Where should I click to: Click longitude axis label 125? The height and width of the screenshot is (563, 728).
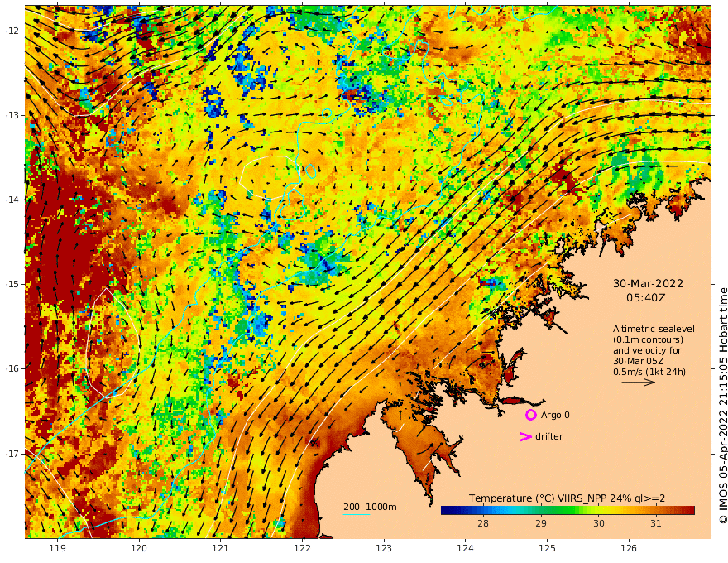coord(547,549)
